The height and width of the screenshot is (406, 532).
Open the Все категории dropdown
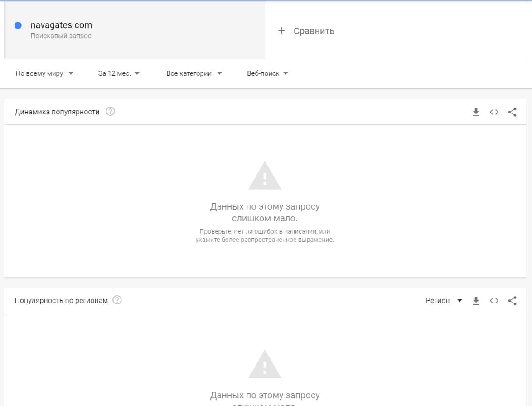pos(194,73)
